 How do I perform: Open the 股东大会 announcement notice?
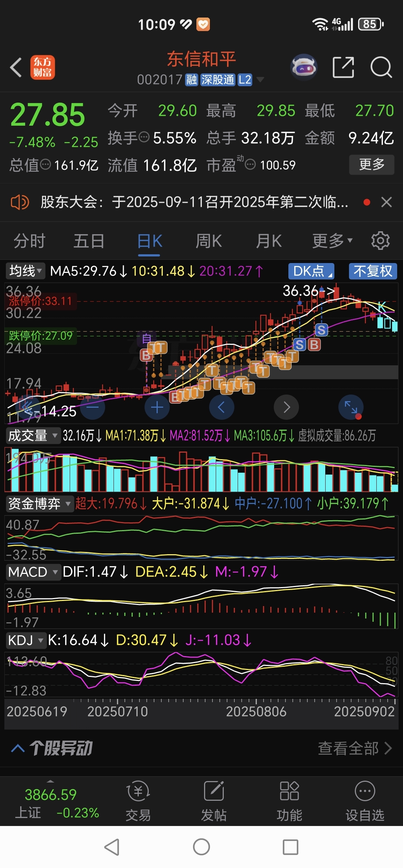(x=194, y=202)
